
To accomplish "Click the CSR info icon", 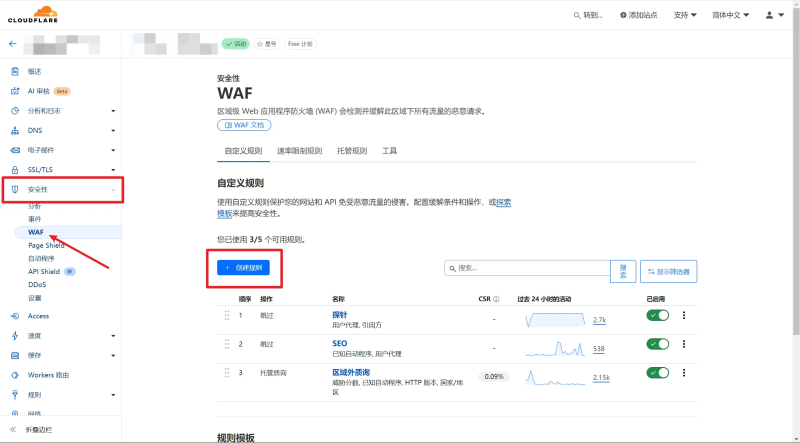I will [496, 299].
